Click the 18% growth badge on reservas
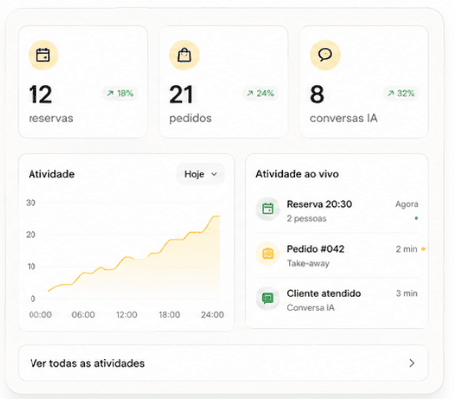Screen dimensions: 455x399 [120, 93]
